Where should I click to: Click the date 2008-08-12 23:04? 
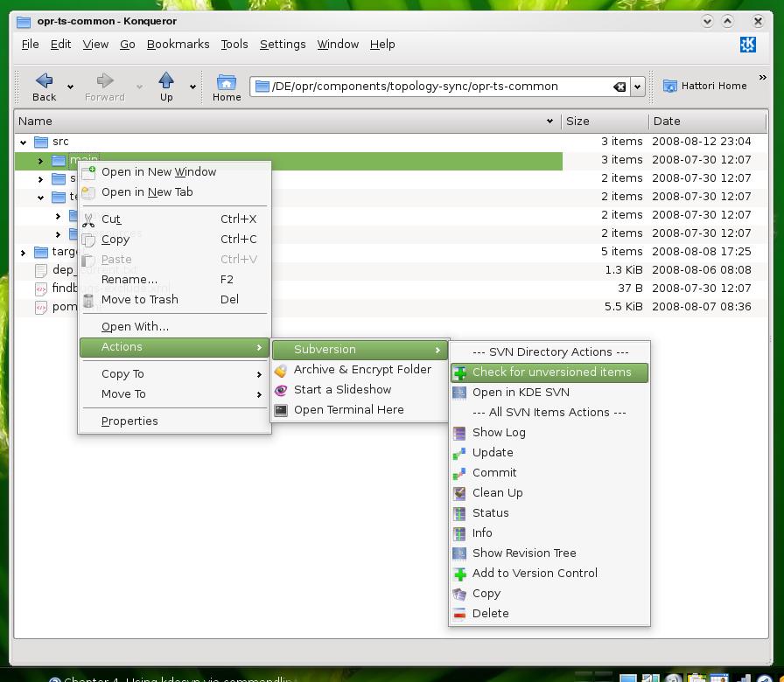coord(702,142)
